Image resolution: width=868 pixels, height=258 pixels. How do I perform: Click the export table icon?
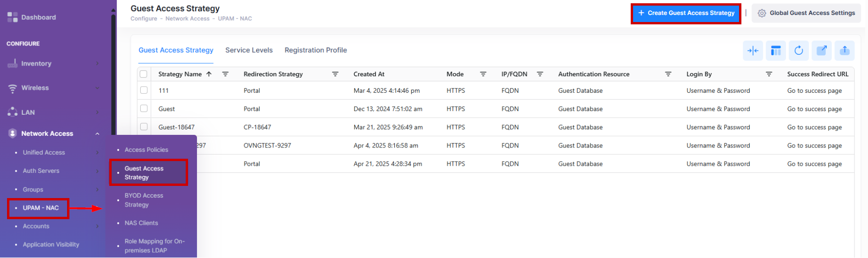822,51
